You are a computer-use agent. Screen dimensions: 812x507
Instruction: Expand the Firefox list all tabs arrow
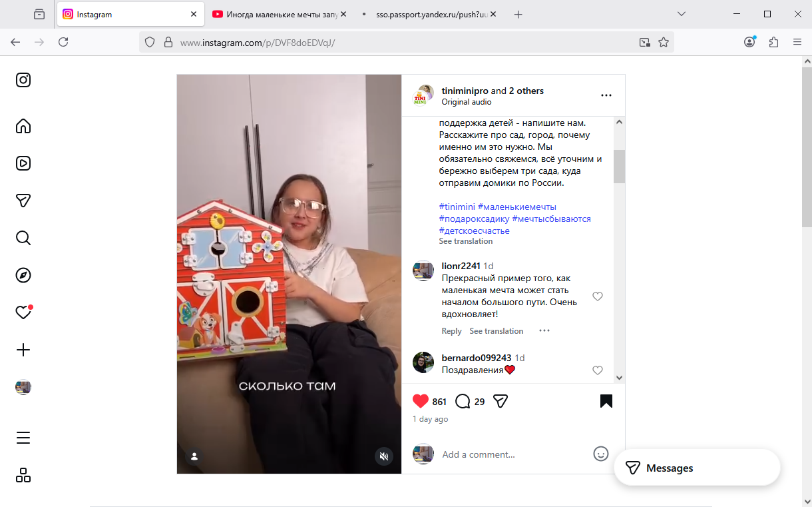[x=682, y=14]
